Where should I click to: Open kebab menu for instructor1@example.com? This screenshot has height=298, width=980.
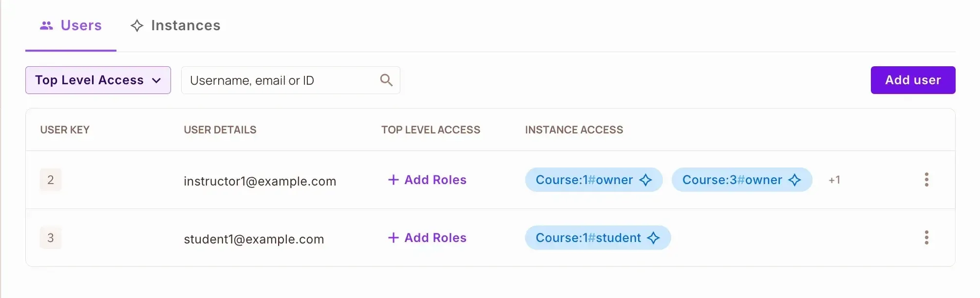tap(926, 180)
